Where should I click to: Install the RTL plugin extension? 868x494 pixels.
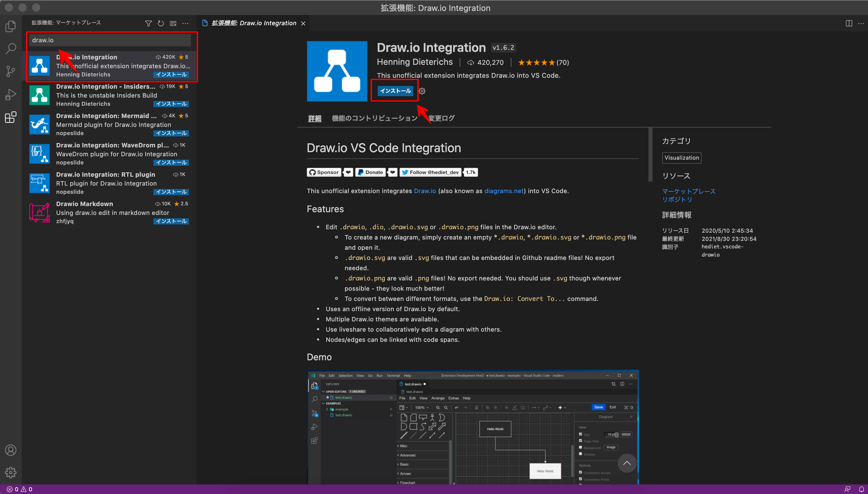click(171, 192)
